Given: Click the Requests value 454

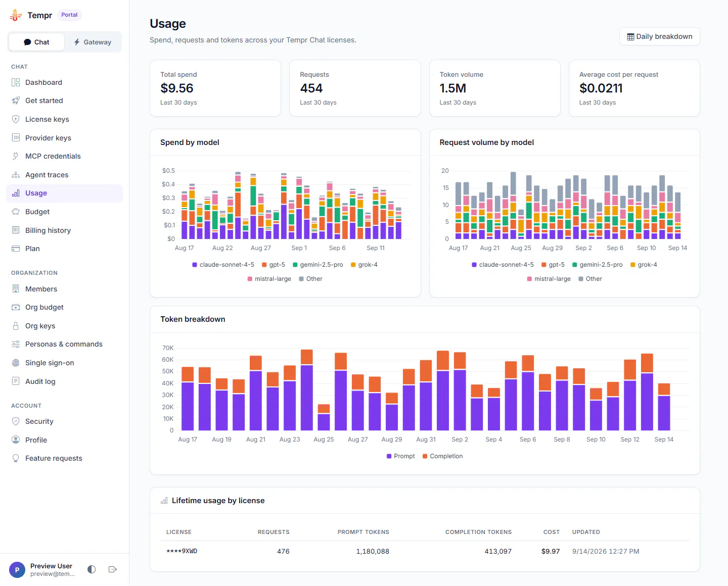Looking at the screenshot, I should tap(311, 88).
